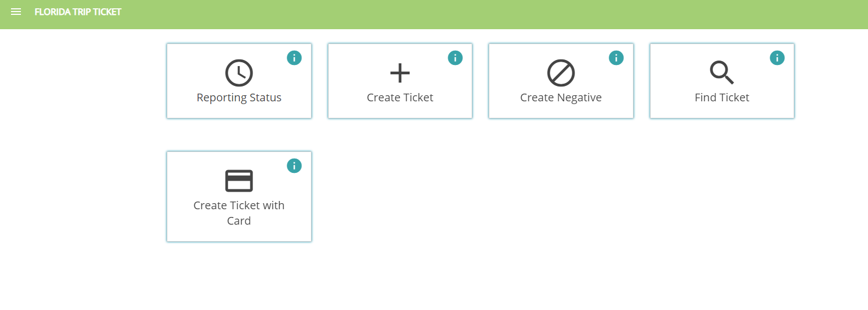Click the credit card icon
Image resolution: width=868 pixels, height=310 pixels.
(239, 181)
